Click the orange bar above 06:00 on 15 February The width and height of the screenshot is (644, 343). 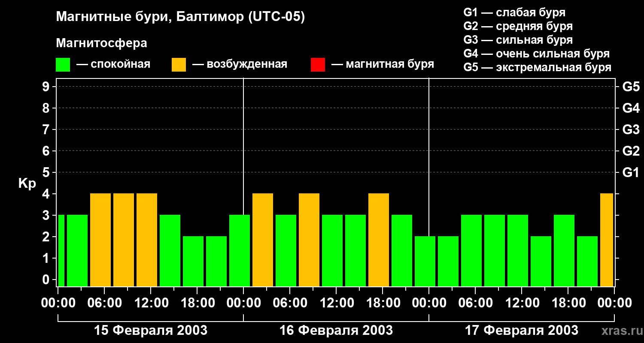click(100, 240)
